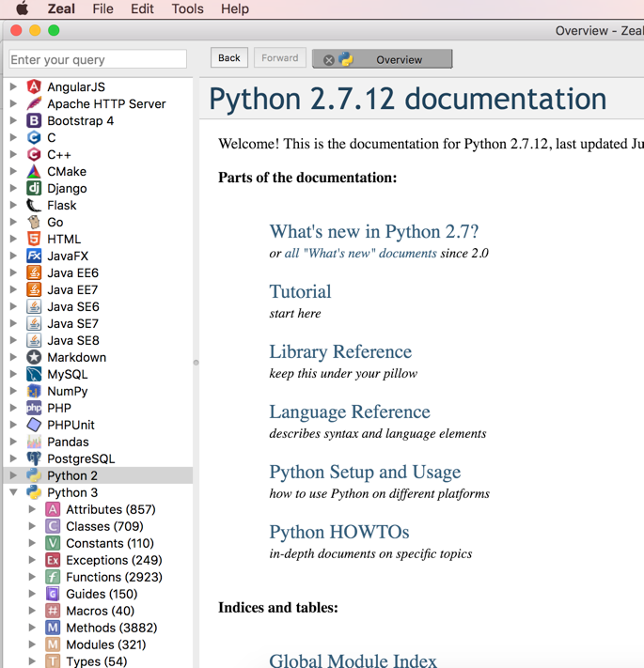
Task: Click the sidebar splitter handle dot
Action: 196,363
